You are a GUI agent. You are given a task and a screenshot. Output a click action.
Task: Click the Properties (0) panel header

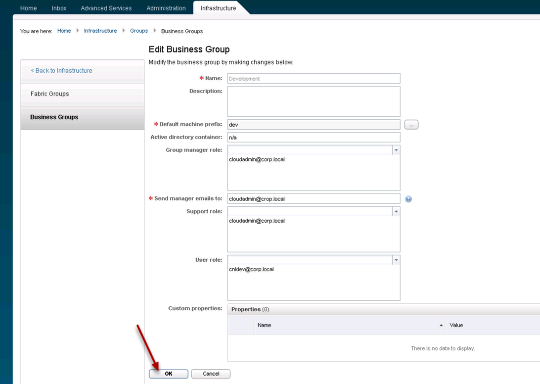coord(384,309)
